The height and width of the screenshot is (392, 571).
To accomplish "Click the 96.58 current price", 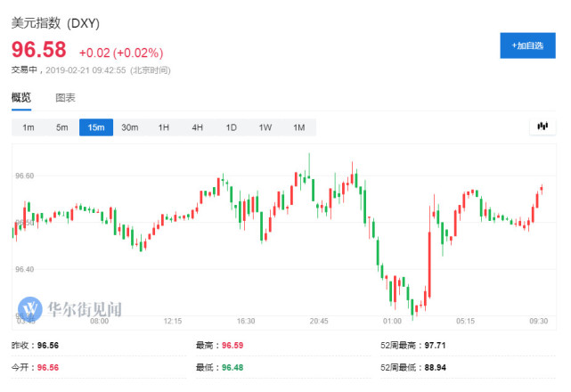I will pos(38,50).
